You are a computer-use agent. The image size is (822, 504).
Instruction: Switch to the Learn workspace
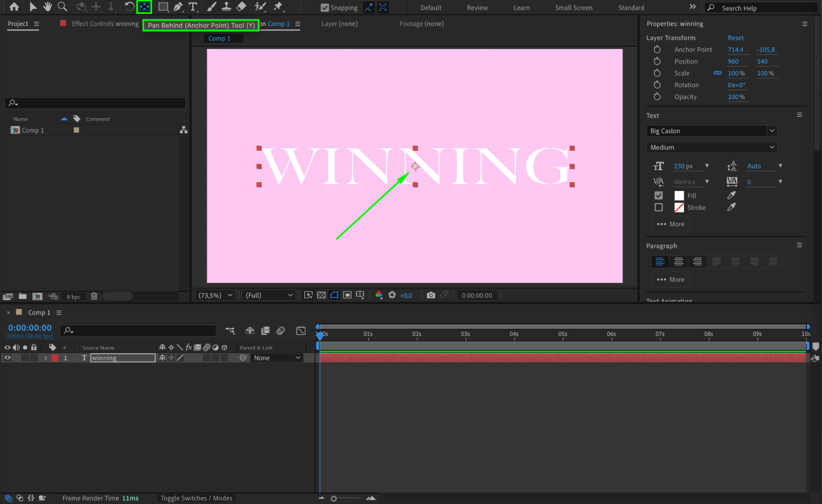click(521, 7)
